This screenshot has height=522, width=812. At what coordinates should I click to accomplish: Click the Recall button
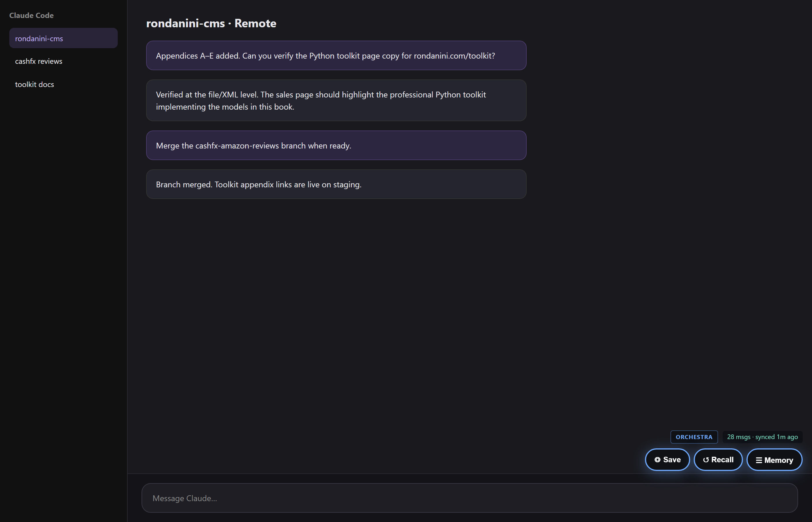point(718,460)
